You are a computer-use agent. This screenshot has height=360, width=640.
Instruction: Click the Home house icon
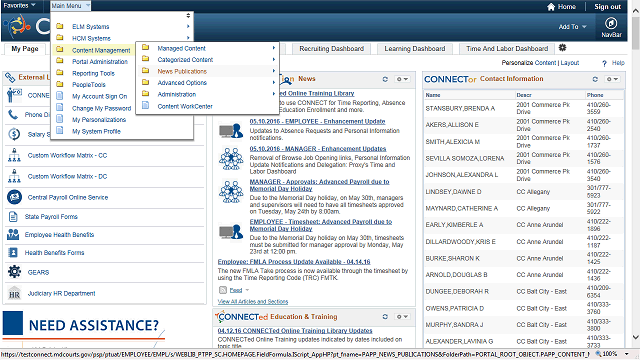click(x=551, y=7)
